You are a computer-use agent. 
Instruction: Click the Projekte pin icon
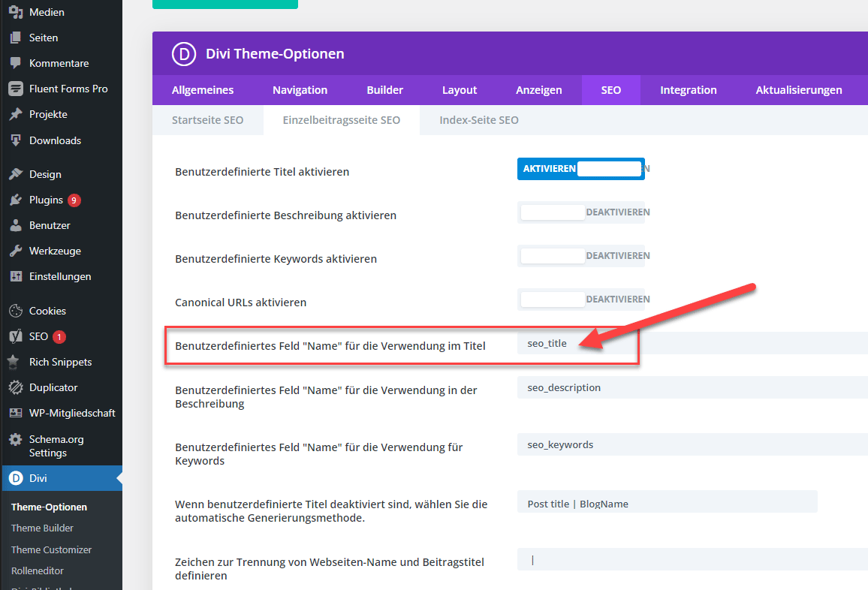tap(16, 114)
